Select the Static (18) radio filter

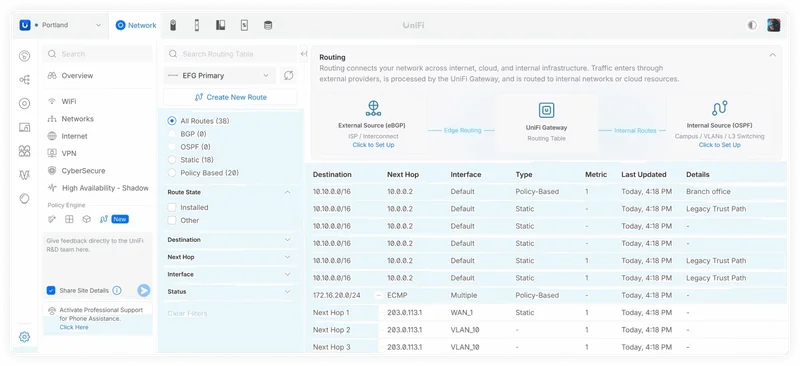tap(172, 160)
